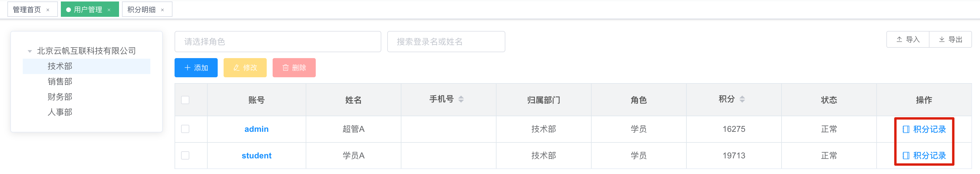Click the trash icon on 删除 button
980x174 pixels.
click(x=285, y=68)
